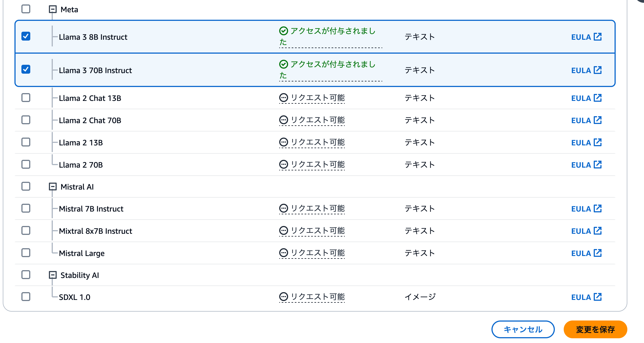Open EULA for Llama 2 Chat 70B

(x=586, y=120)
